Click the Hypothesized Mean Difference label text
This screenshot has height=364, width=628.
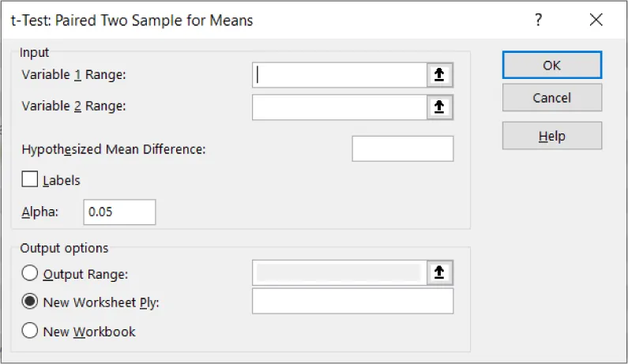pyautogui.click(x=114, y=148)
